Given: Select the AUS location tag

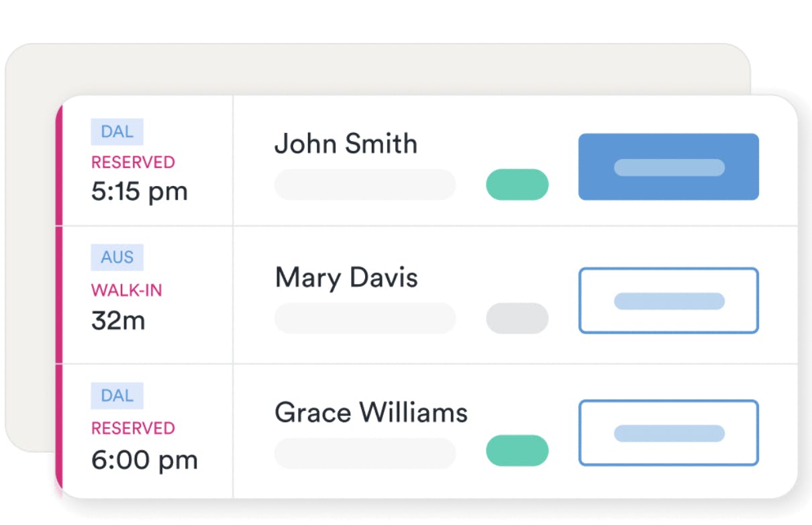Looking at the screenshot, I should tap(117, 257).
